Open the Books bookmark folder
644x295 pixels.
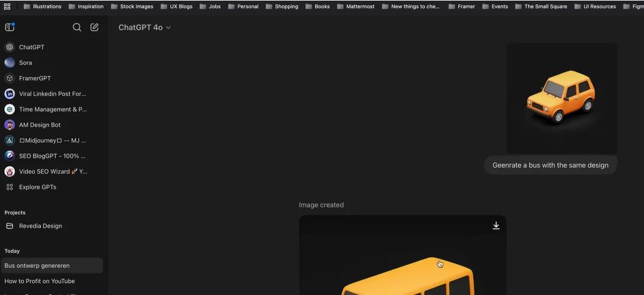tap(318, 7)
